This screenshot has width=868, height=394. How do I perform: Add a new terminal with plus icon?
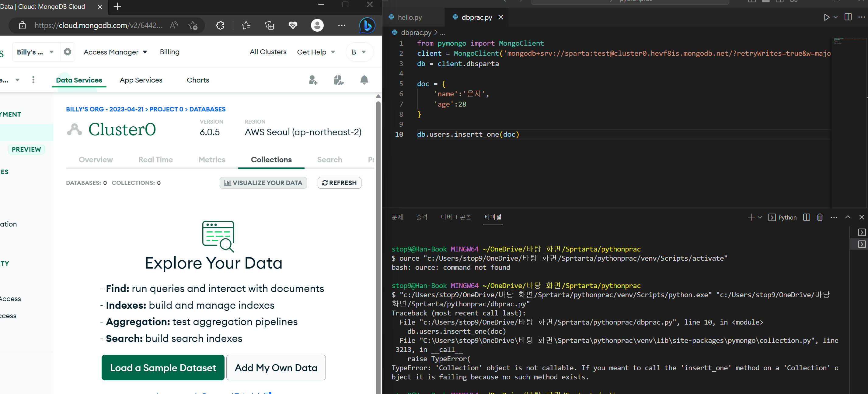[751, 217]
